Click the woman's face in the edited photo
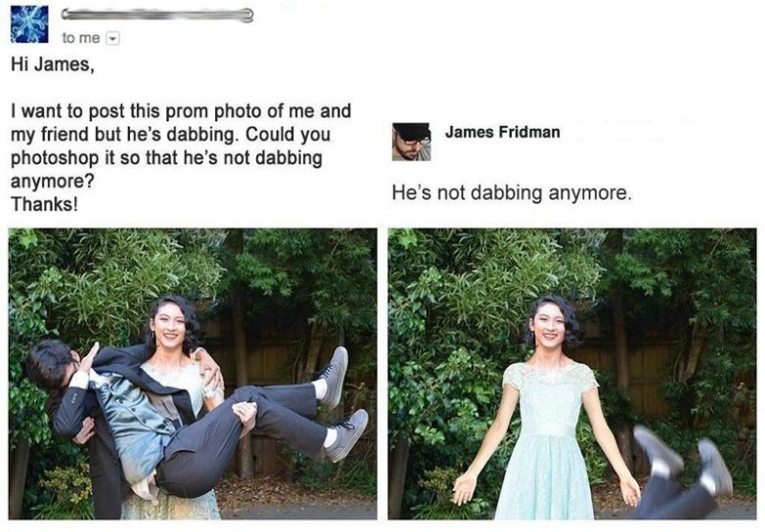The height and width of the screenshot is (532, 765). (549, 327)
